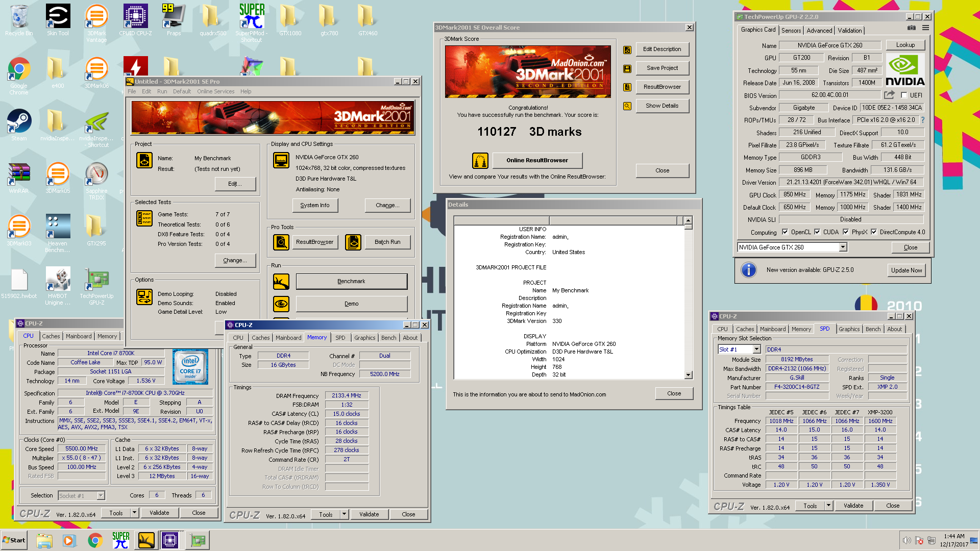Click the System Info button
The width and height of the screenshot is (980, 551).
pos(315,206)
